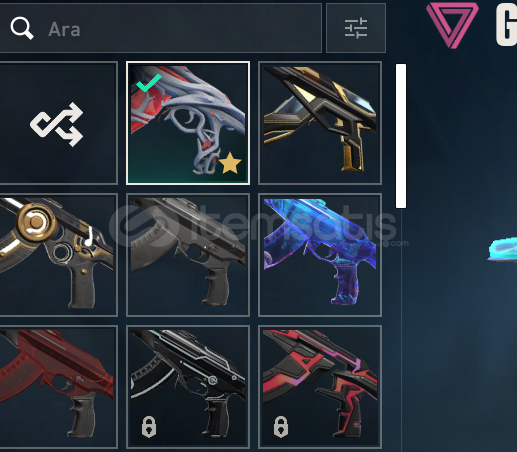Select the locked black-teal Spectre skin
Screen dimensions: 517x452
[188, 387]
